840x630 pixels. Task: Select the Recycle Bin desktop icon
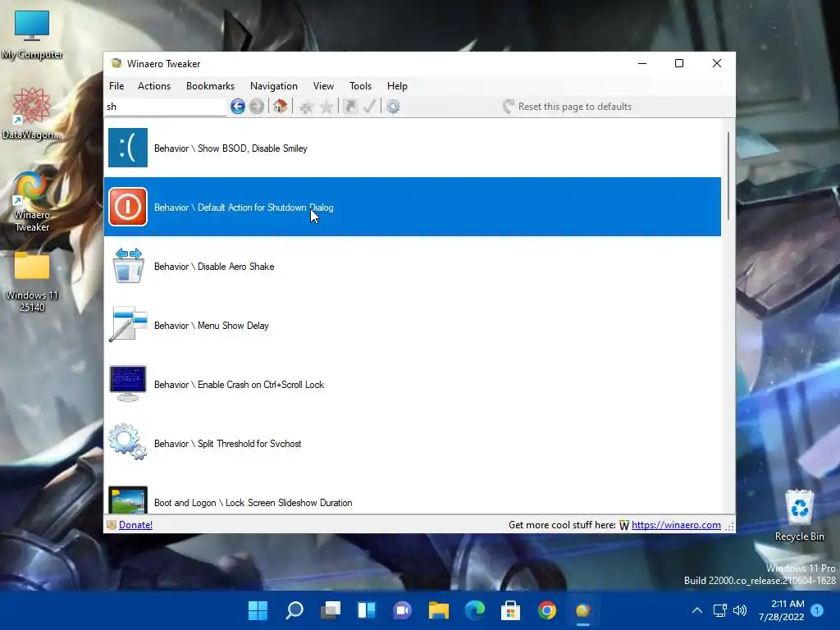799,515
